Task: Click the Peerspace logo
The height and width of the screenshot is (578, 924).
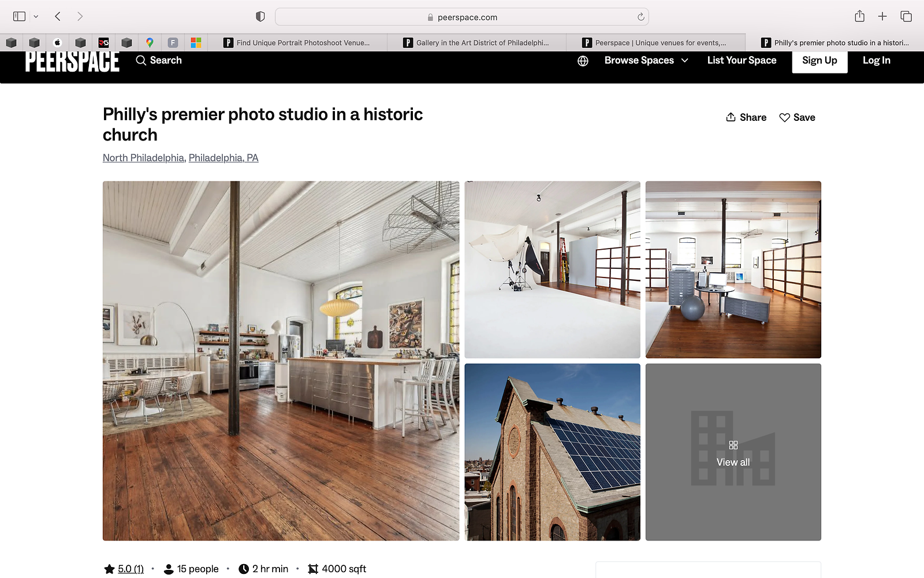Action: pyautogui.click(x=72, y=61)
